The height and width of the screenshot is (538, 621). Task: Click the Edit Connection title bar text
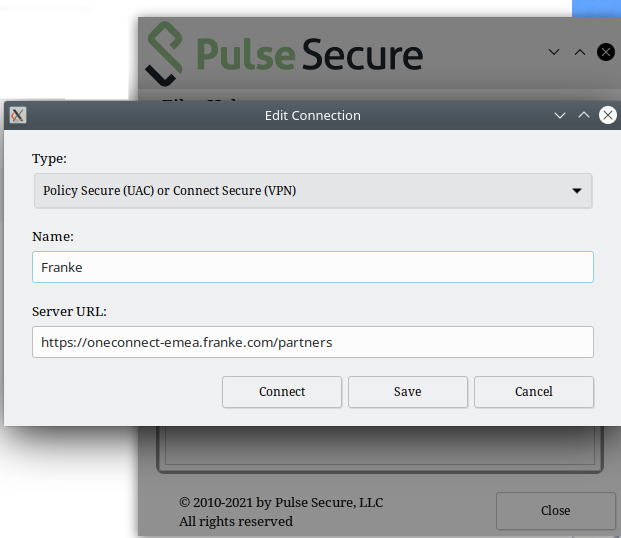pyautogui.click(x=312, y=115)
